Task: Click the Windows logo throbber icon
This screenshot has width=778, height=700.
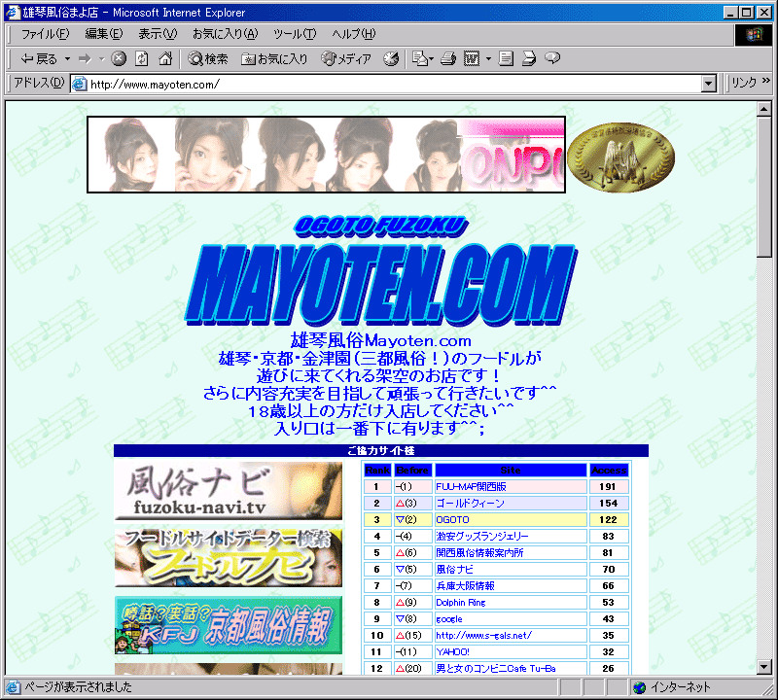Action: (x=753, y=34)
